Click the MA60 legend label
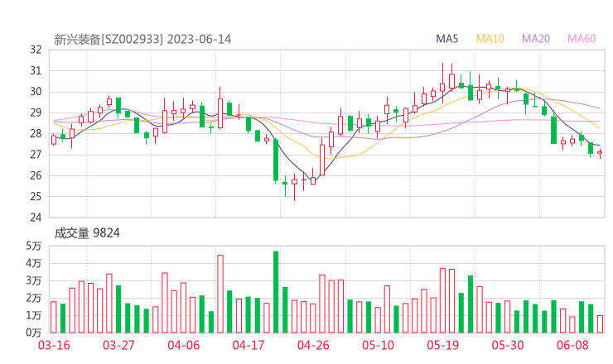The image size is (613, 364). click(582, 39)
